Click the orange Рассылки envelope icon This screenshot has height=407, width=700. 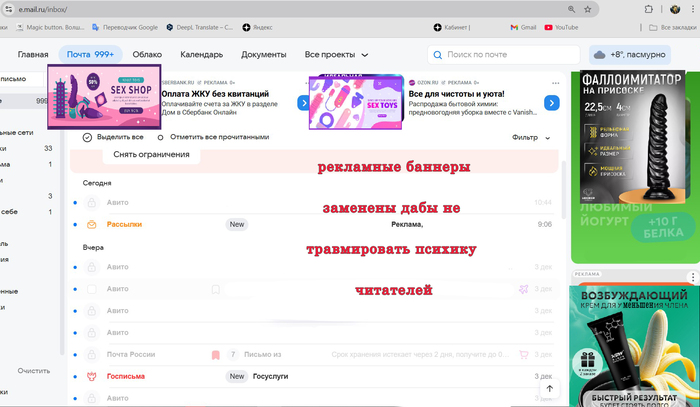pyautogui.click(x=91, y=225)
